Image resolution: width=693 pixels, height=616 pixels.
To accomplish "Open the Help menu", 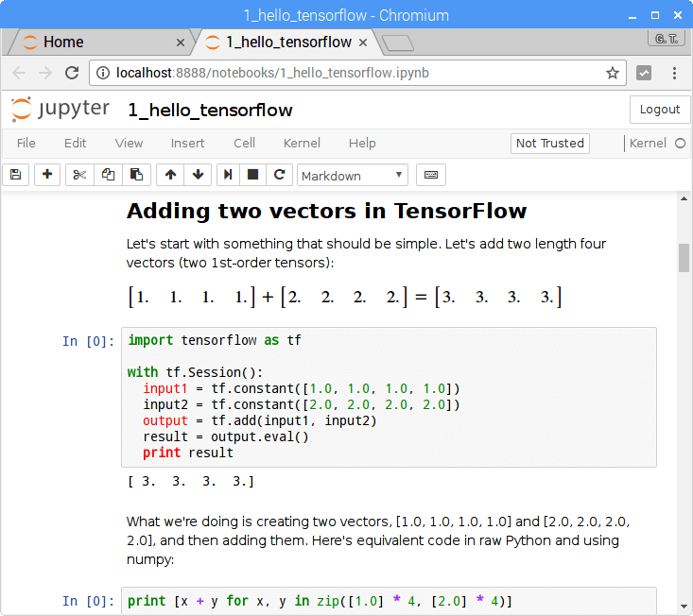I will [362, 143].
